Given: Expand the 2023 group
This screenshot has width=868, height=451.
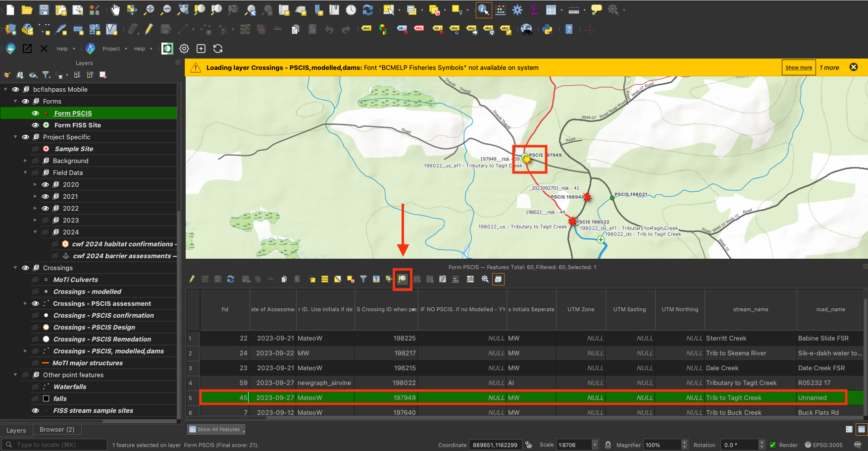Looking at the screenshot, I should tap(35, 220).
